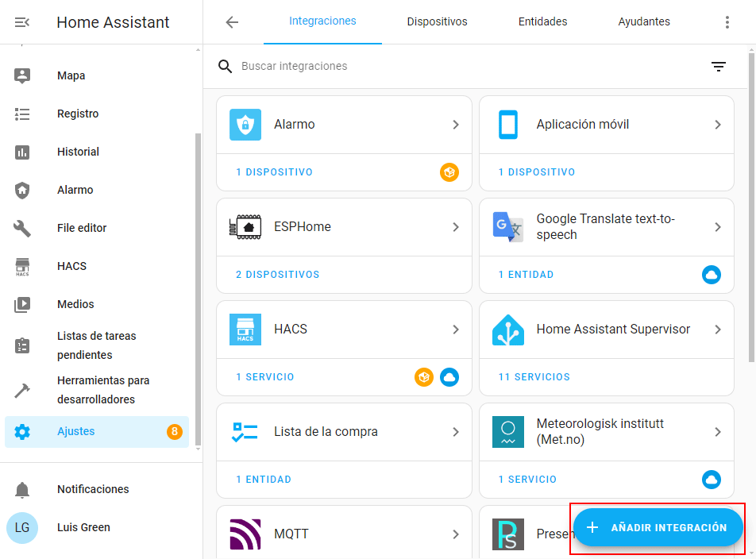Select Historial in the sidebar

[78, 152]
